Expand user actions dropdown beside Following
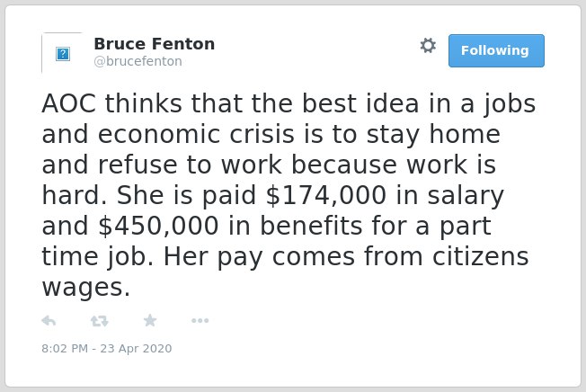The width and height of the screenshot is (586, 392). pyautogui.click(x=428, y=46)
